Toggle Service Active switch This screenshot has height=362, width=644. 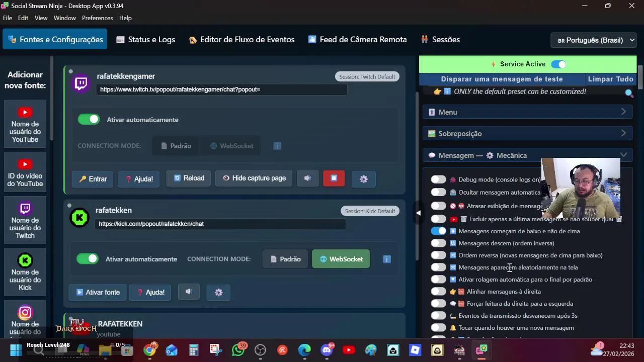coord(558,64)
